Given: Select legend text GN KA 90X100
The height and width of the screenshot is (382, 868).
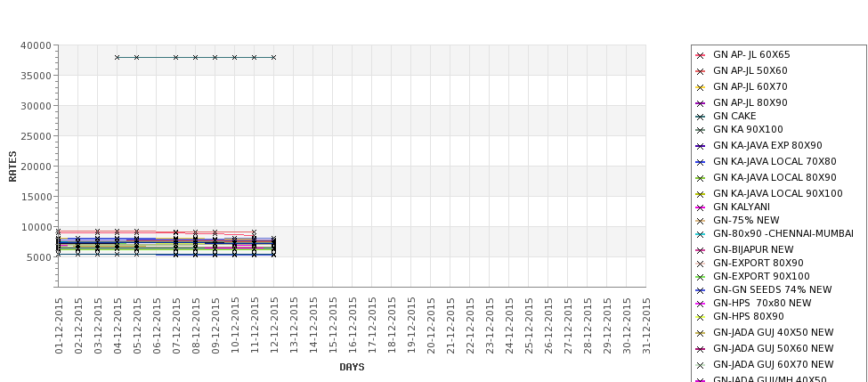Looking at the screenshot, I should click(748, 129).
